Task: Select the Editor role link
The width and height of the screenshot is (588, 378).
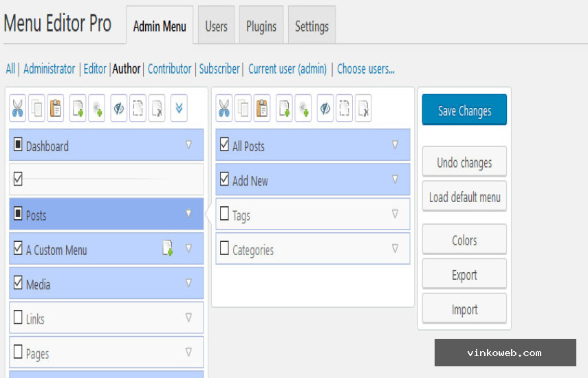Action: click(95, 69)
